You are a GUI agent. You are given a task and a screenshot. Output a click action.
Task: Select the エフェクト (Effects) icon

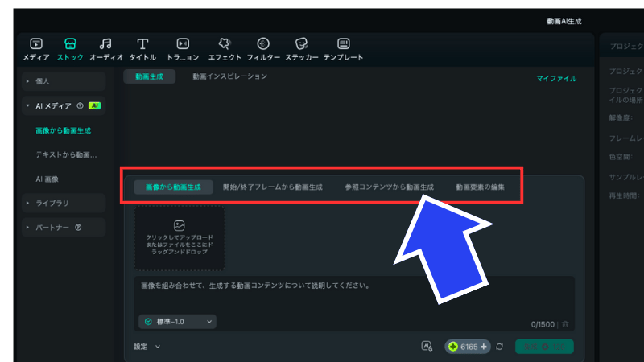[x=225, y=44]
